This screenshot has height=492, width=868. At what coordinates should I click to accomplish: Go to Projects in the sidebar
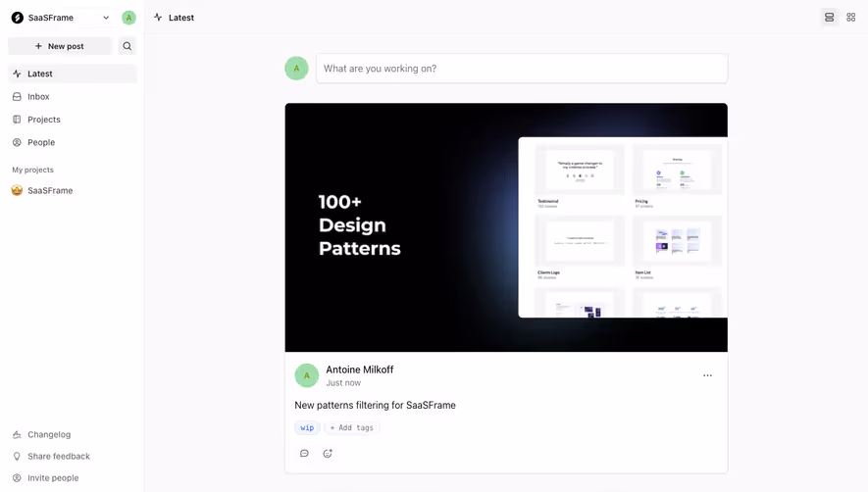coord(73,120)
